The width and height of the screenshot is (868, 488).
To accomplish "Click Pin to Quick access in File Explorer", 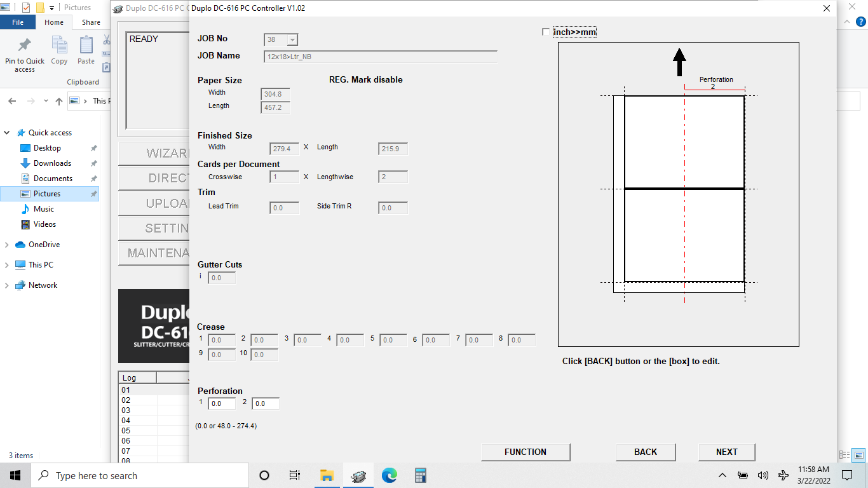I will point(25,55).
